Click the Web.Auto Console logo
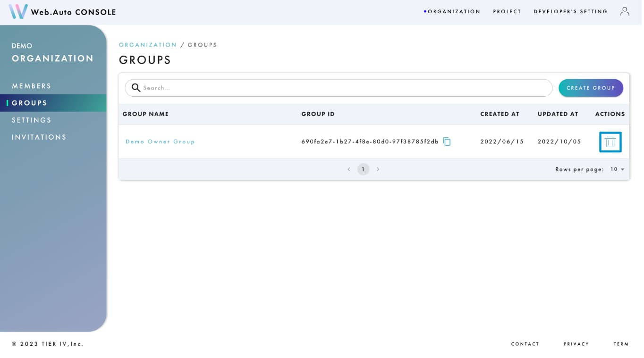The width and height of the screenshot is (644, 358). [62, 12]
